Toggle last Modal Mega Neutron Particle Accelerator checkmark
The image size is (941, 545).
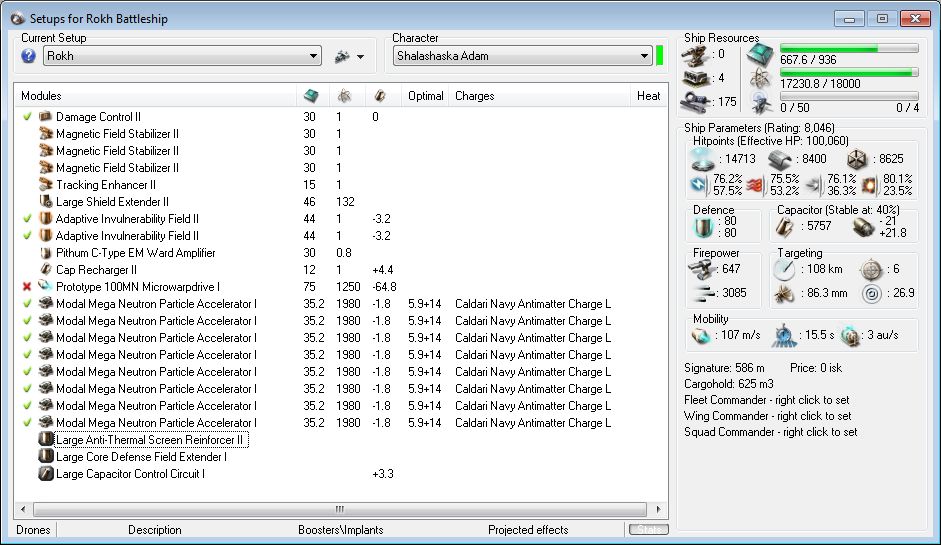pyautogui.click(x=27, y=422)
